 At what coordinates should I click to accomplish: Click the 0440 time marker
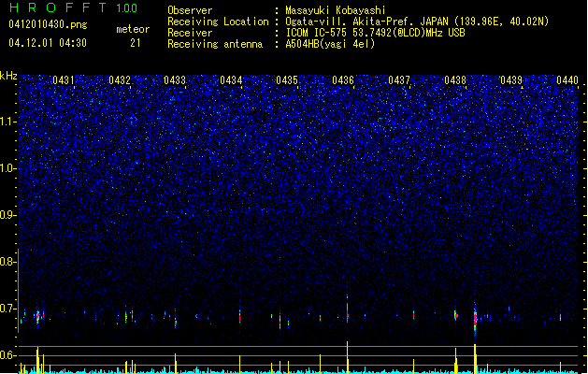pos(567,80)
